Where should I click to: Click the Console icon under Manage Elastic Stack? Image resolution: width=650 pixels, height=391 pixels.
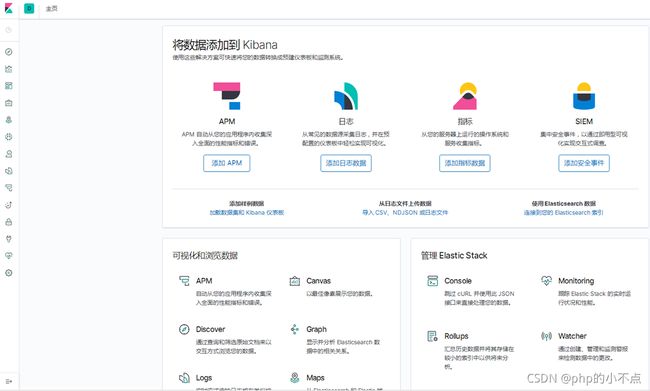(432, 281)
